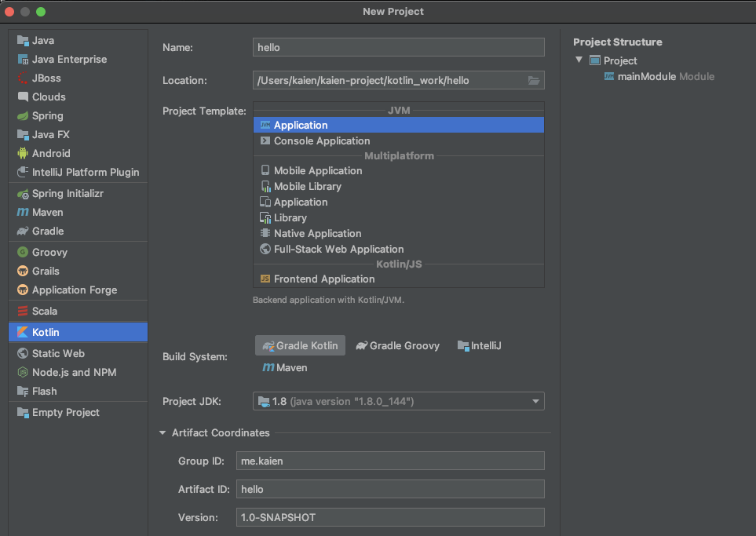Select the Console Application template
This screenshot has width=756, height=536.
pos(399,140)
